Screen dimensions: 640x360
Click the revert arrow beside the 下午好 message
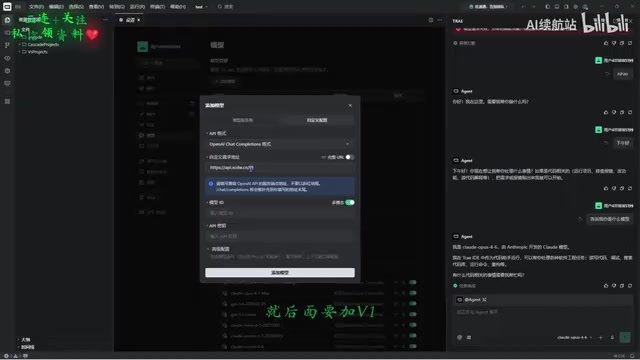point(606,143)
